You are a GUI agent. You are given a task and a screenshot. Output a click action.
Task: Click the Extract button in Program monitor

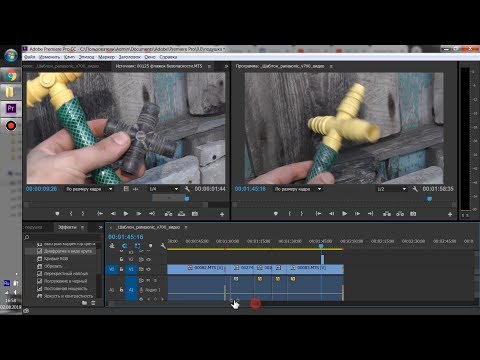[400, 214]
